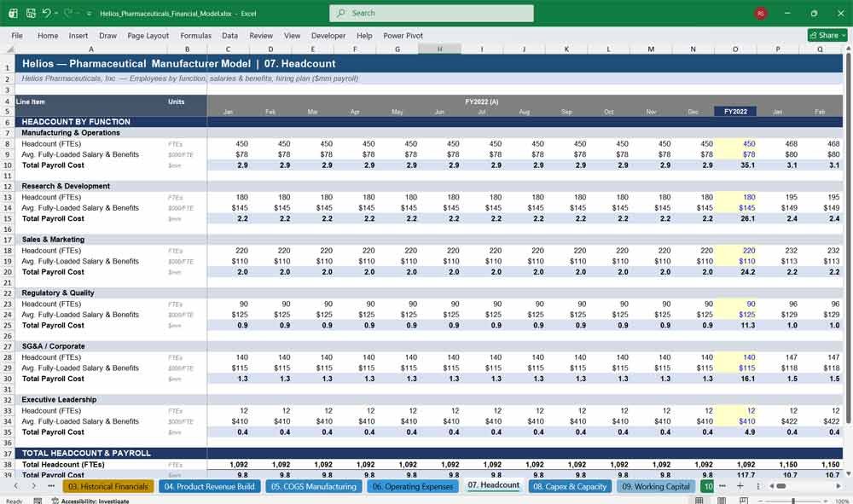This screenshot has width=853, height=504.
Task: Undo the last action
Action: pos(46,13)
